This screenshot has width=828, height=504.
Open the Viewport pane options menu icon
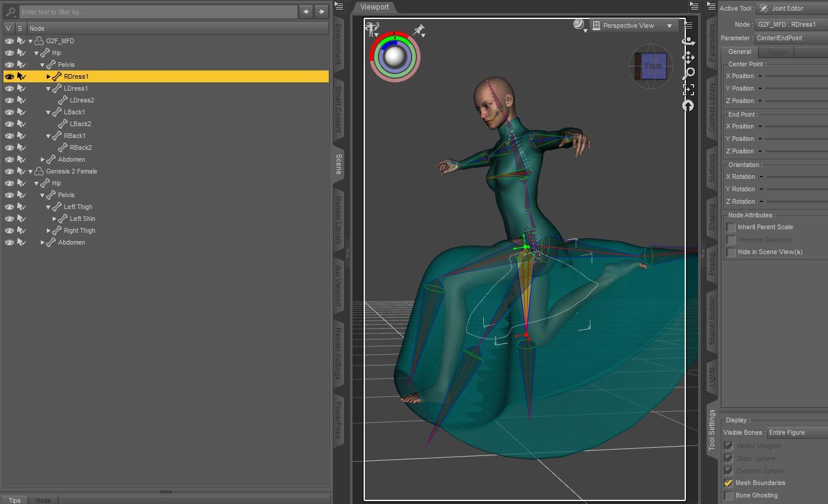pos(694,6)
